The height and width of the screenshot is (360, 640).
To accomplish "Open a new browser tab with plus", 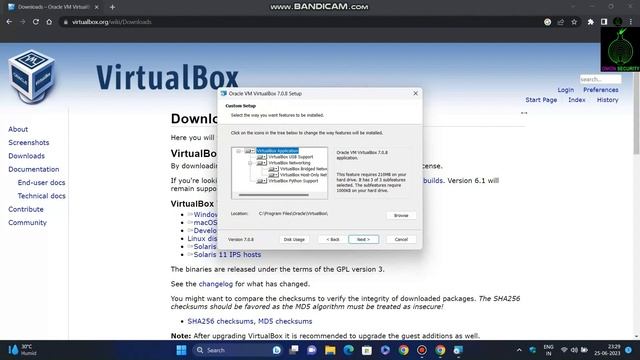I will (x=112, y=7).
